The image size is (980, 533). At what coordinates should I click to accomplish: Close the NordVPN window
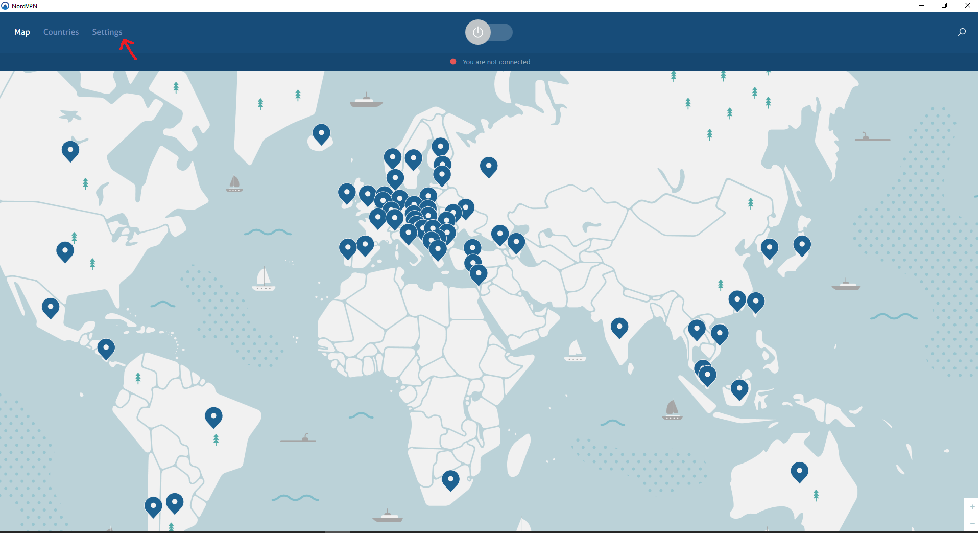(968, 6)
